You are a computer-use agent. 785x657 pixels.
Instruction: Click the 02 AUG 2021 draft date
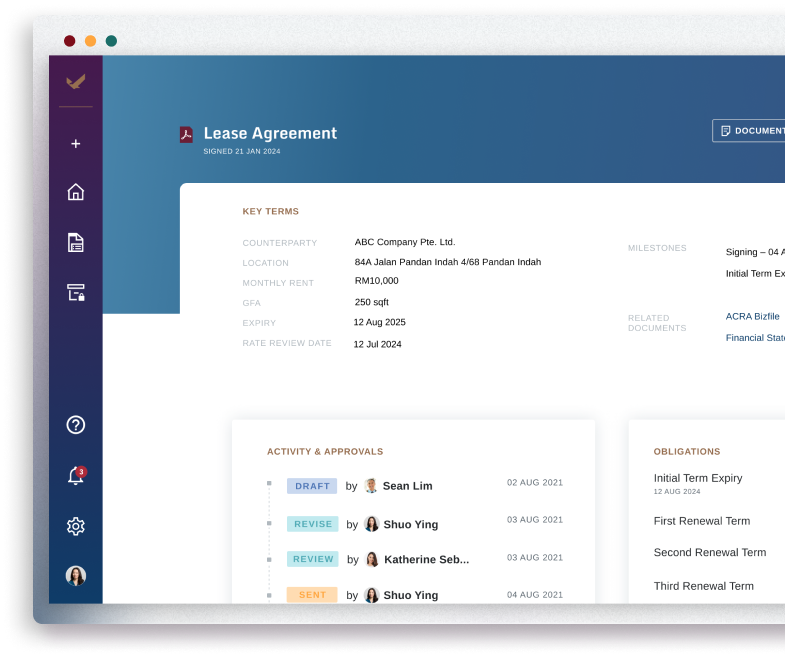click(x=535, y=483)
